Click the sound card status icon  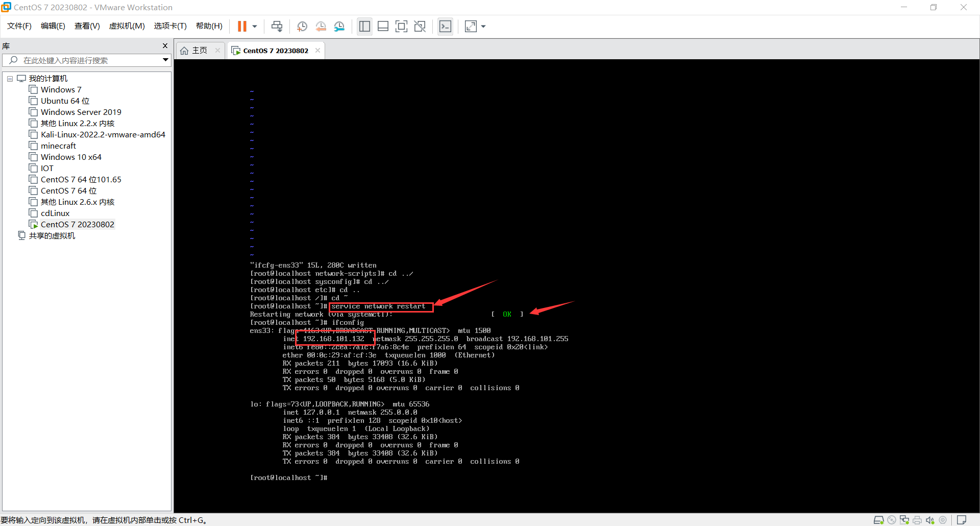point(930,520)
